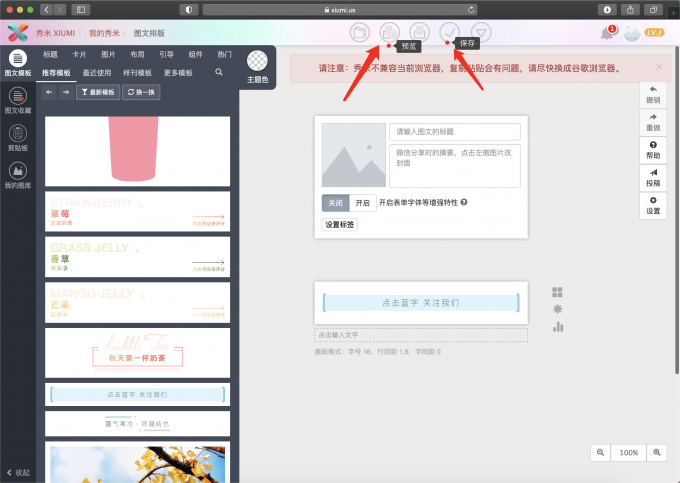Select 关闭 toggle option

(335, 202)
